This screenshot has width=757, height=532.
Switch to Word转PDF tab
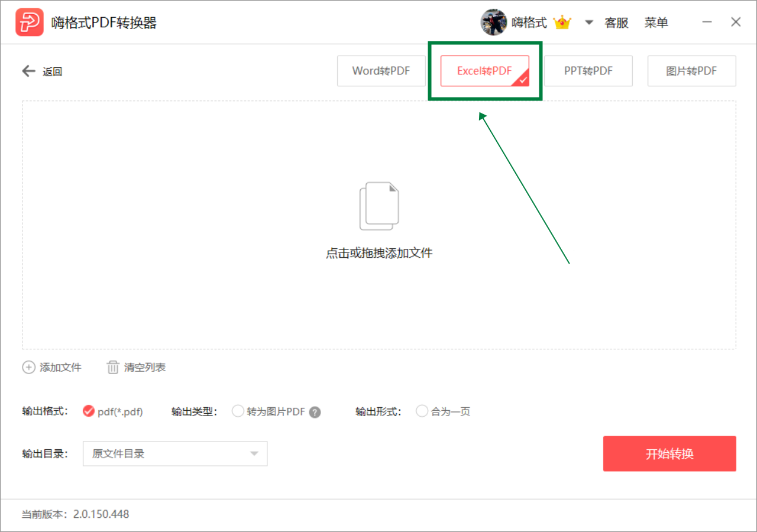(381, 71)
